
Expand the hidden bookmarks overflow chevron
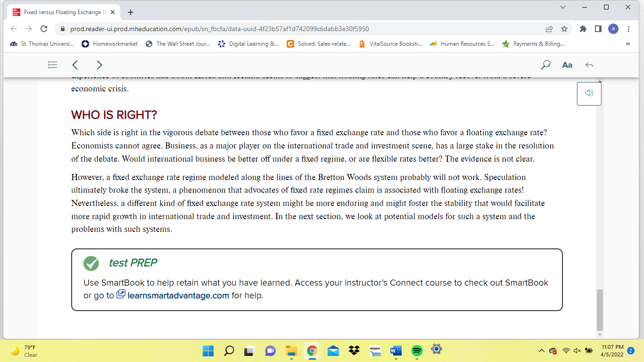click(x=627, y=44)
